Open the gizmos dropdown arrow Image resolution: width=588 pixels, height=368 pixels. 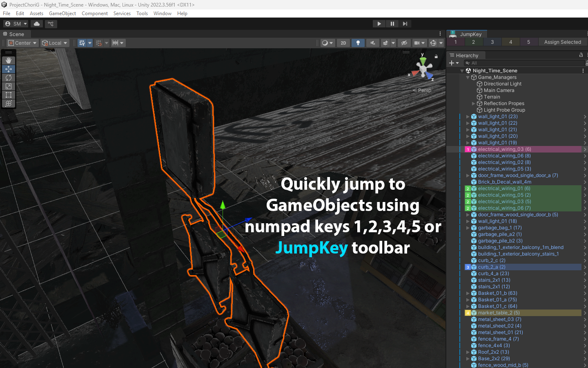pos(441,43)
